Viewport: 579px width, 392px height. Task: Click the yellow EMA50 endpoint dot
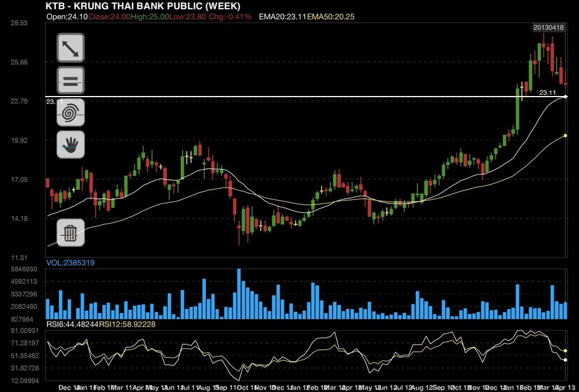[565, 136]
